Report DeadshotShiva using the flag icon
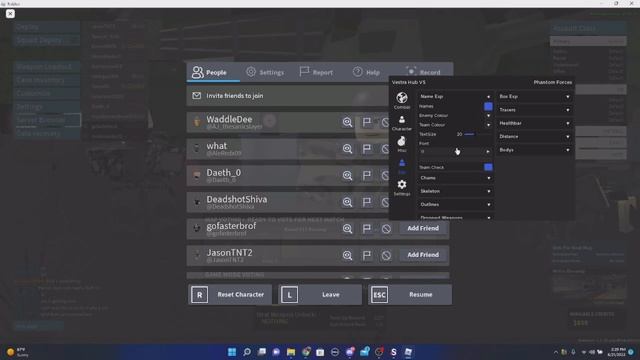The height and width of the screenshot is (360, 640). pyautogui.click(x=367, y=202)
